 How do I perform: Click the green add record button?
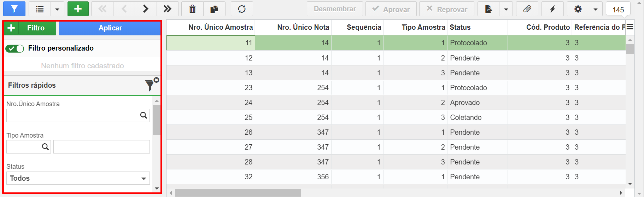pyautogui.click(x=78, y=9)
